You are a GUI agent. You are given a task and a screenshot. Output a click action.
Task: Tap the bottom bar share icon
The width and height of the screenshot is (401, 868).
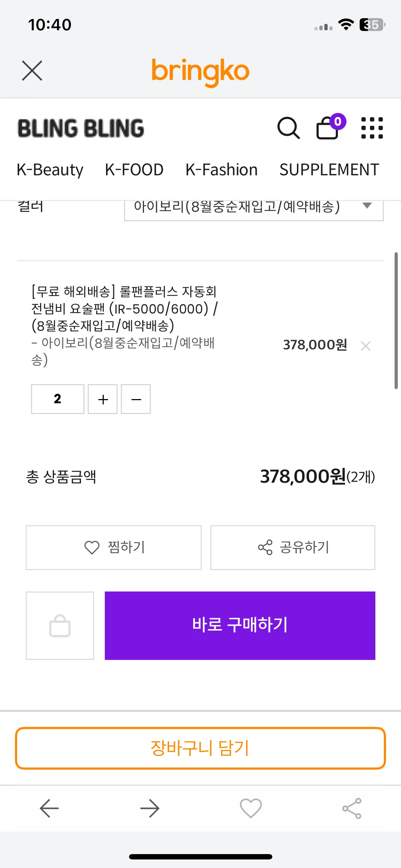(x=352, y=808)
